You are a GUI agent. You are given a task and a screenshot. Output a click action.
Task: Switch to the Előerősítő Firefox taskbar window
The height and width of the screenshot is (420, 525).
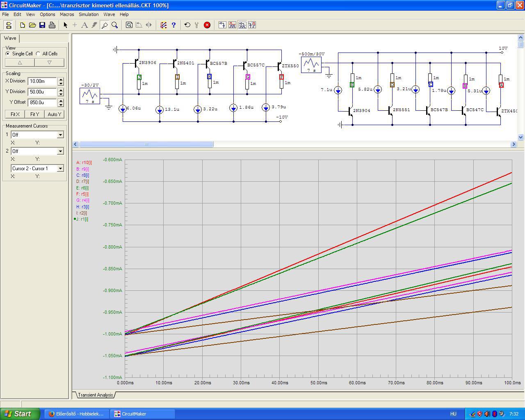click(76, 414)
